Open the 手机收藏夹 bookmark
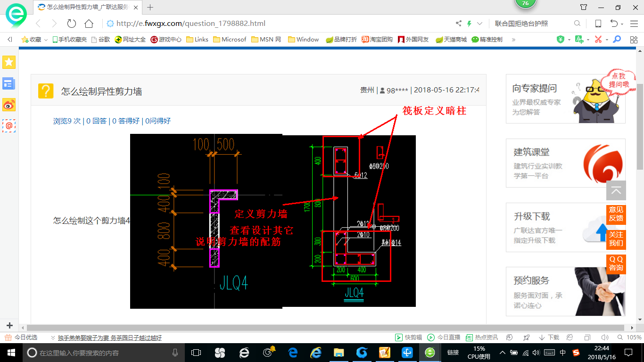Screen dimensions: 644x362 tap(69, 40)
